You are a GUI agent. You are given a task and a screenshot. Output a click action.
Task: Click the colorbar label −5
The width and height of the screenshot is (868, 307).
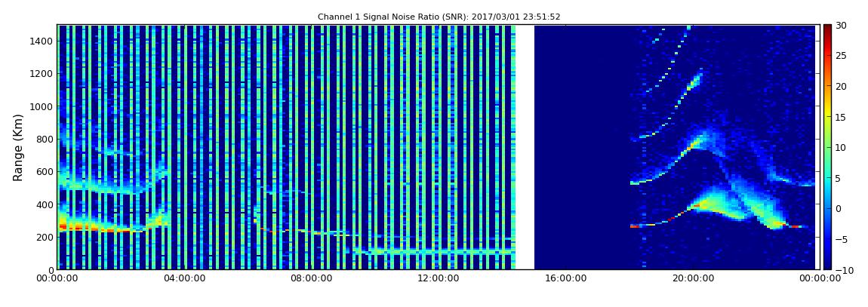tap(840, 239)
